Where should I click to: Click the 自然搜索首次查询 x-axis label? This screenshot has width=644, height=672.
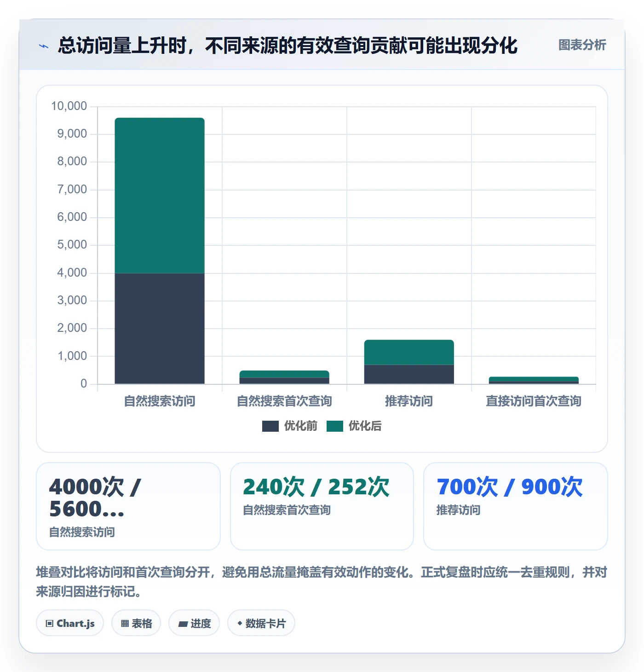pyautogui.click(x=284, y=401)
